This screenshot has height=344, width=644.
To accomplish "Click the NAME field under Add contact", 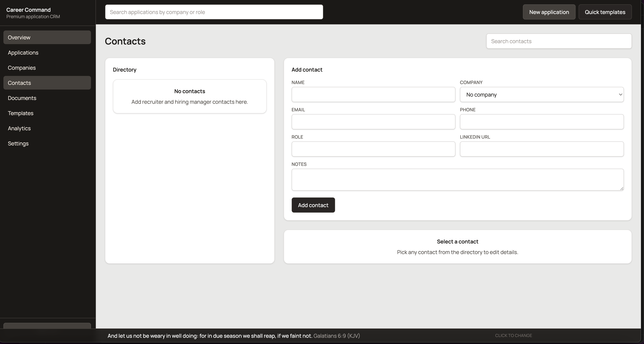I will coord(373,95).
